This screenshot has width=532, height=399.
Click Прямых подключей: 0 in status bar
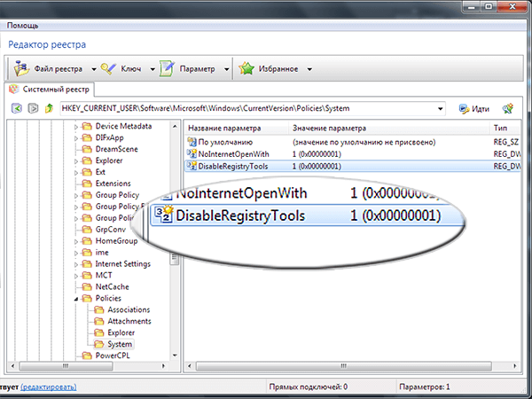tap(308, 387)
